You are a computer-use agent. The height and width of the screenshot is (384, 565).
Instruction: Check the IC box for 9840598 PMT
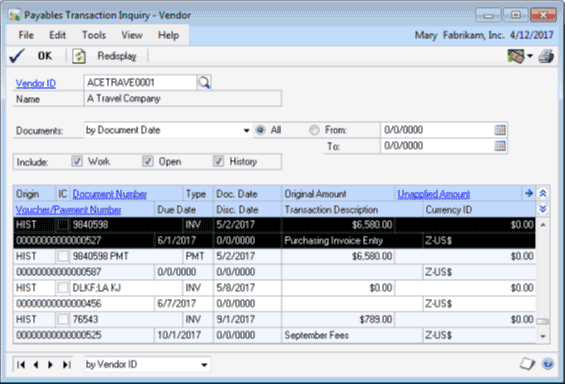click(x=63, y=256)
